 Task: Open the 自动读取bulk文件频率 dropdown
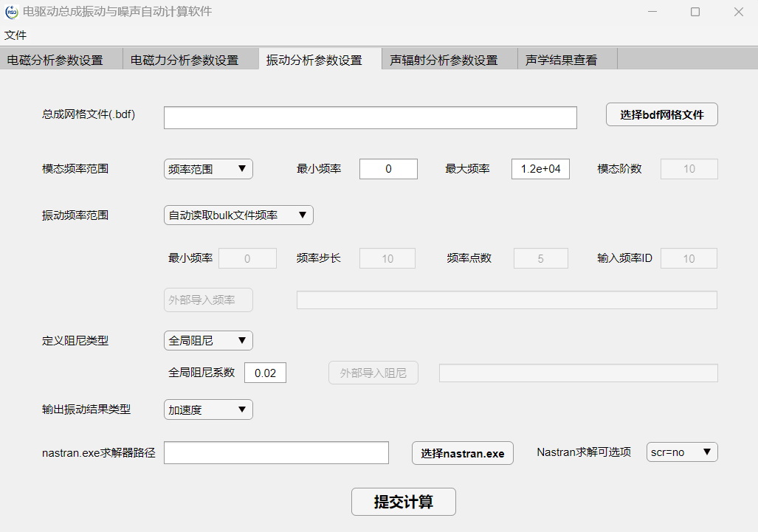pos(238,215)
